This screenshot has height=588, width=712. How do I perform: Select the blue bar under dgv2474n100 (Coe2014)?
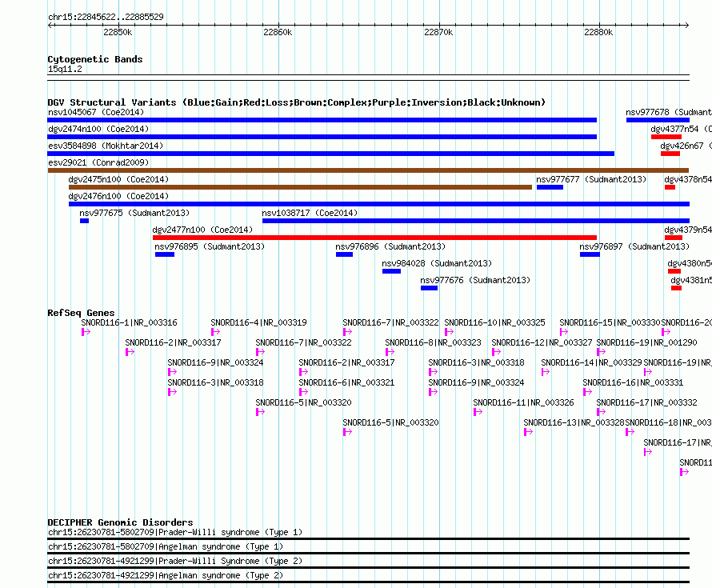tap(322, 137)
